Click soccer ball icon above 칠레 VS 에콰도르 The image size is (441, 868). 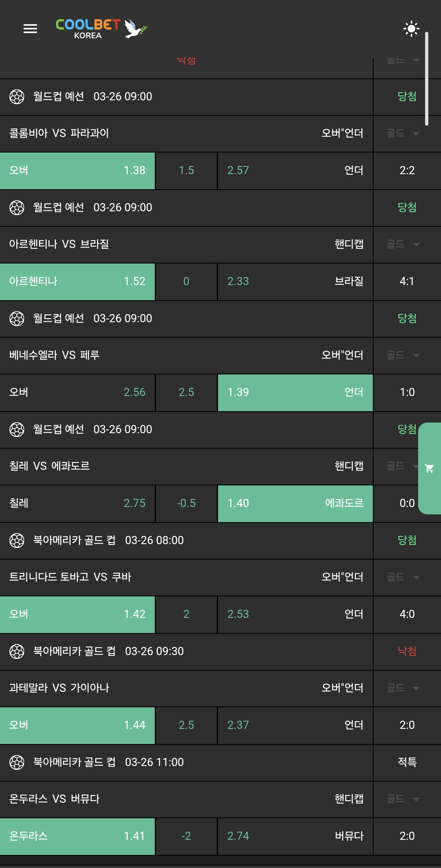(17, 430)
